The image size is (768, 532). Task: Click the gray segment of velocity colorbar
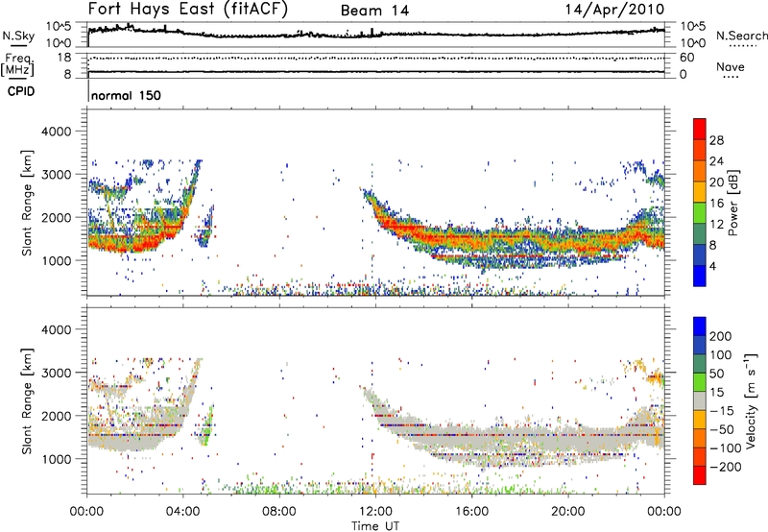tap(700, 400)
